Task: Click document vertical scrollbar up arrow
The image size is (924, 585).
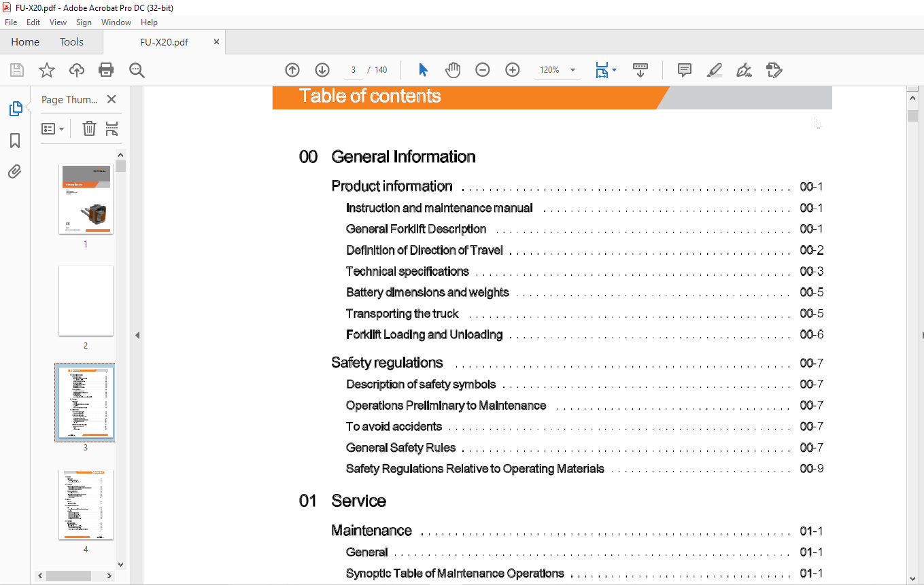Action: click(913, 99)
